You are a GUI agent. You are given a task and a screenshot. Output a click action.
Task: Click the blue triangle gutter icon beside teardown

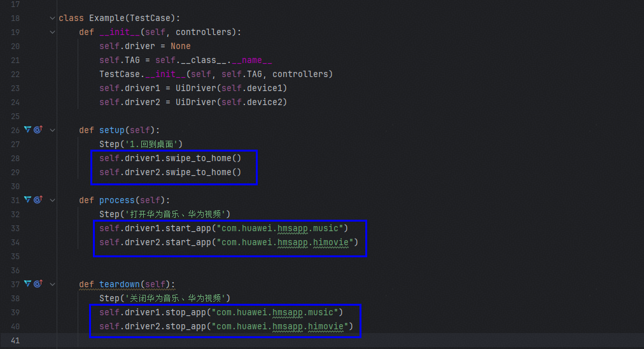pos(27,283)
